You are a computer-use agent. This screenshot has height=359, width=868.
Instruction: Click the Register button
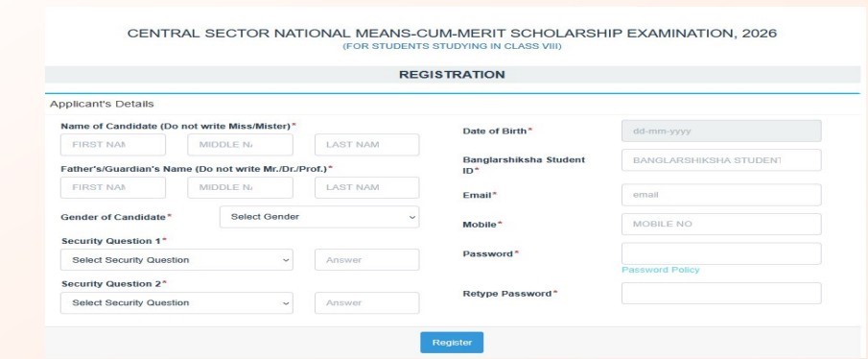point(452,343)
